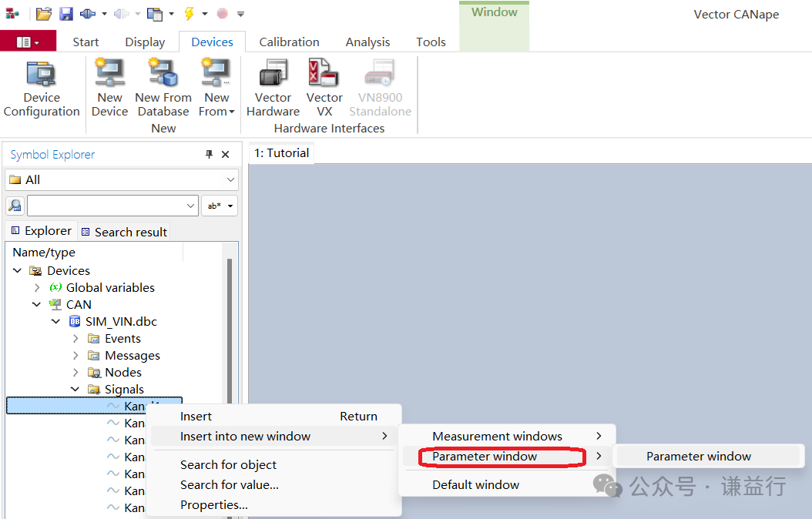Open the dropdown arrow beside the layout icon
Viewport: 812px width, 519px height.
tap(171, 14)
